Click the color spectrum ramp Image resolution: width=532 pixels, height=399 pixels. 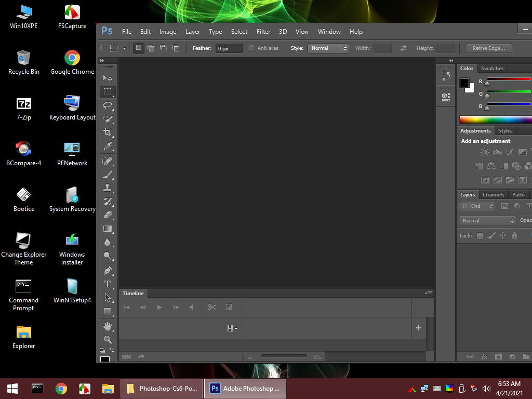[495, 119]
